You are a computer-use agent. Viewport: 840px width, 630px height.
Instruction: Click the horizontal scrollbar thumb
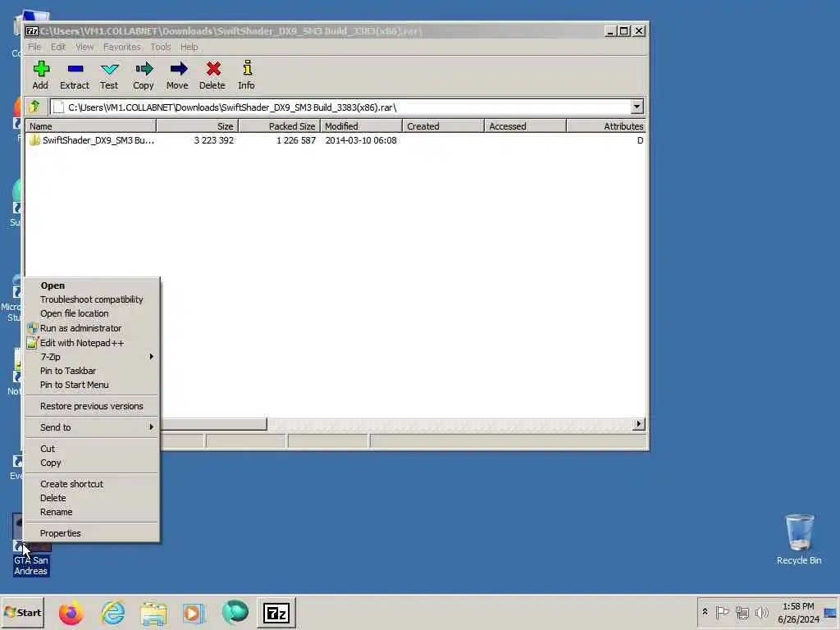click(213, 424)
